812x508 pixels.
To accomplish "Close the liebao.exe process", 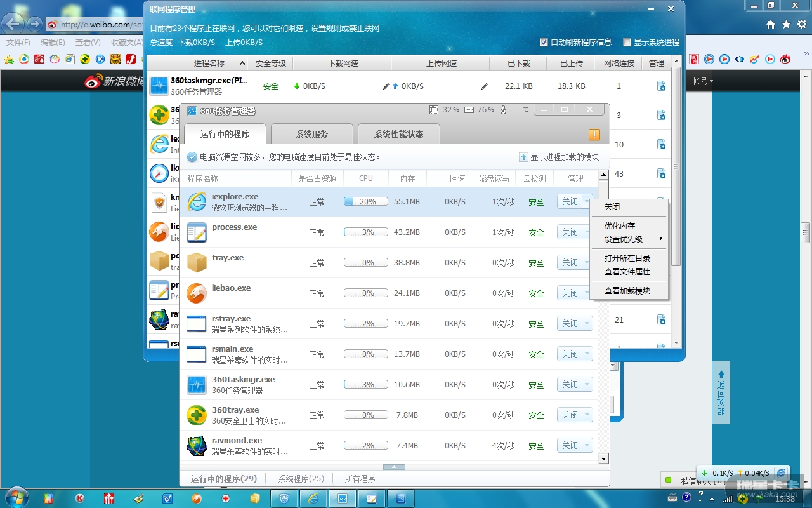I will click(570, 293).
